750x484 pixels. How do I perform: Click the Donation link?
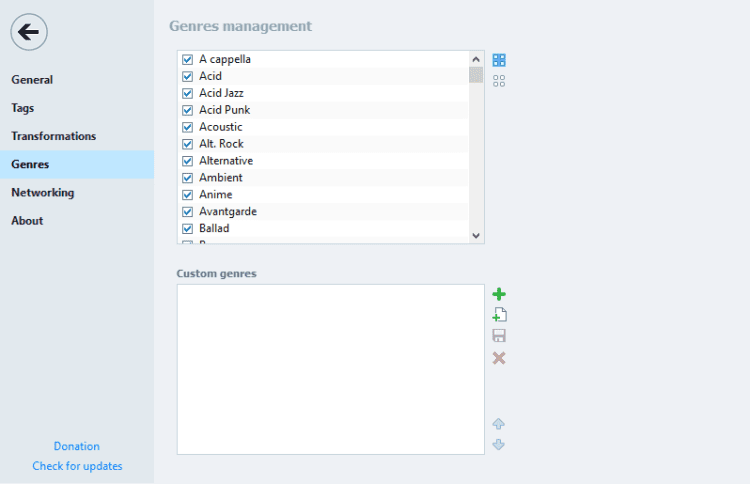coord(77,447)
